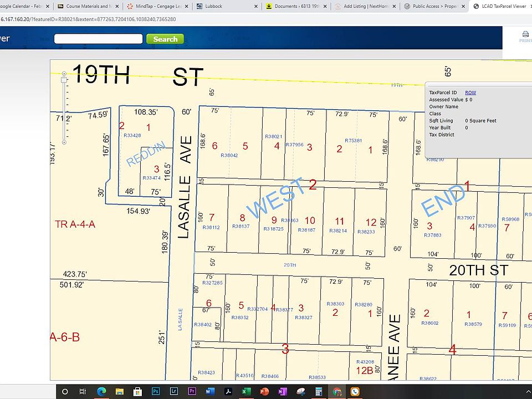Select parcel R38233 on the map
This screenshot has height=399, width=532.
366,232
